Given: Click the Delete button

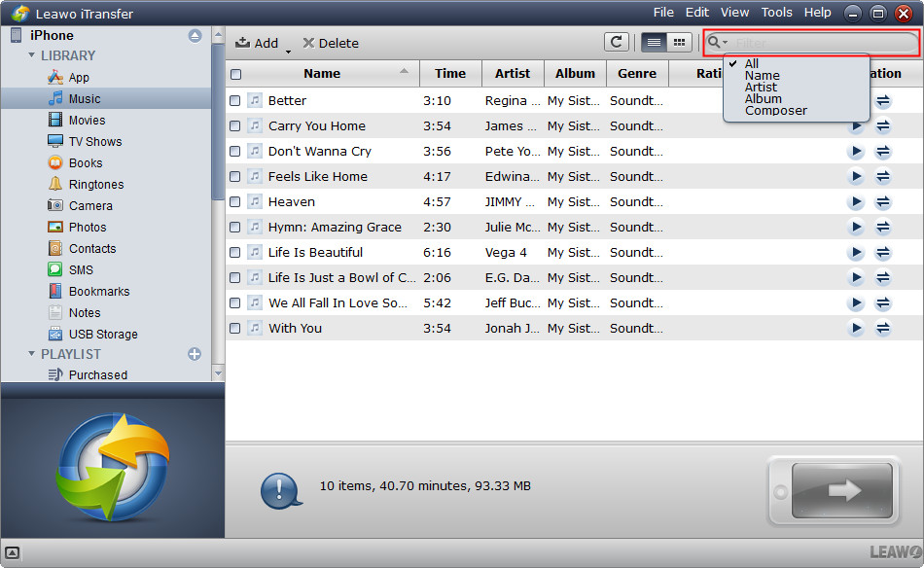Looking at the screenshot, I should pyautogui.click(x=331, y=43).
